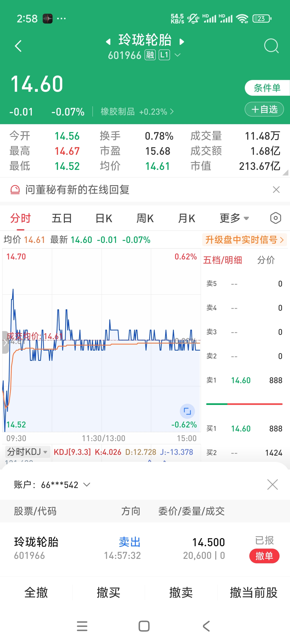This screenshot has width=290, height=644.
Task: Select the 五日 chart tab
Action: (x=62, y=218)
